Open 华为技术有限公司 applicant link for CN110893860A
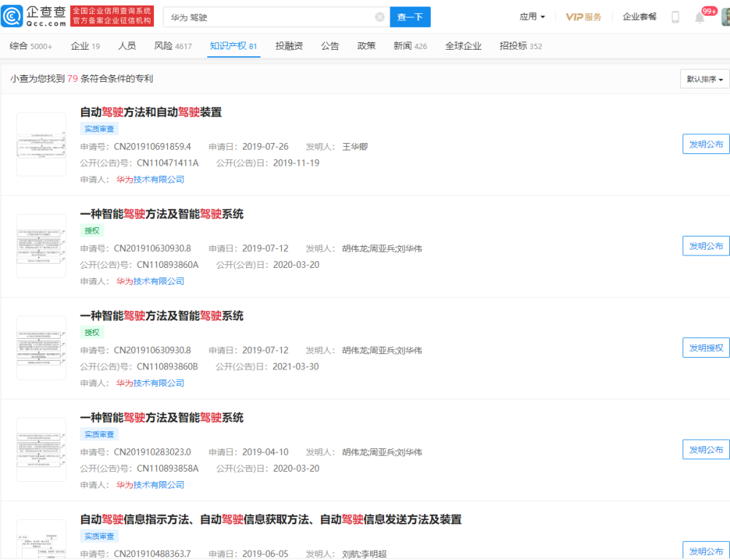Image resolution: width=730 pixels, height=560 pixels. 150,281
